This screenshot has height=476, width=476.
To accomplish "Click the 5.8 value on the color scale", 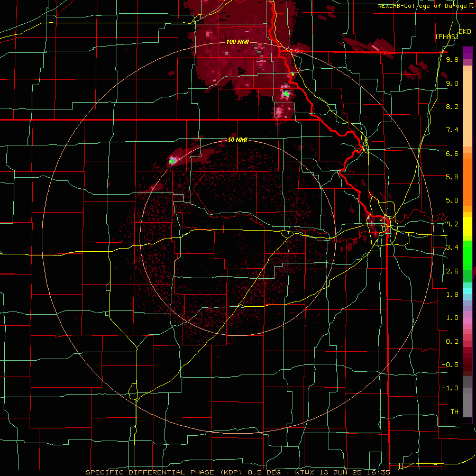I will click(452, 177).
